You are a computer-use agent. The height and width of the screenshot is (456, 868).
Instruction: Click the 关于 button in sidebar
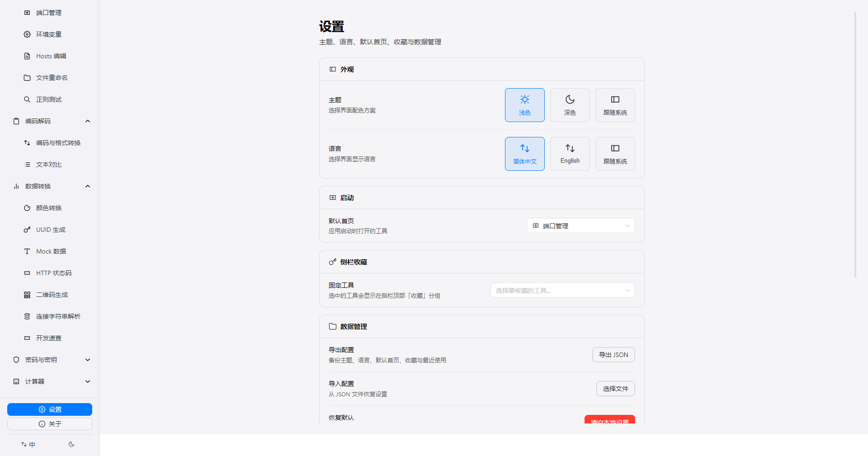(x=50, y=424)
